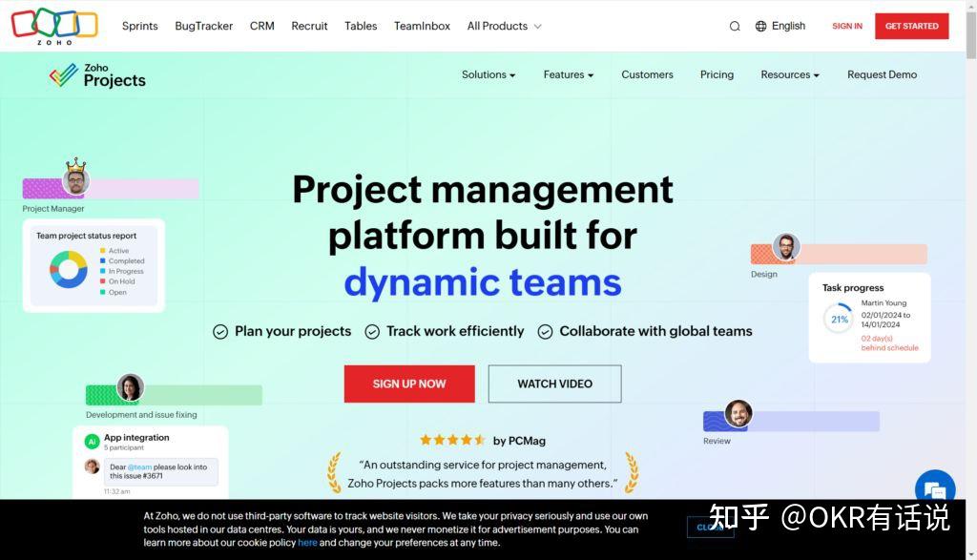Open the Recruit product link

309,26
